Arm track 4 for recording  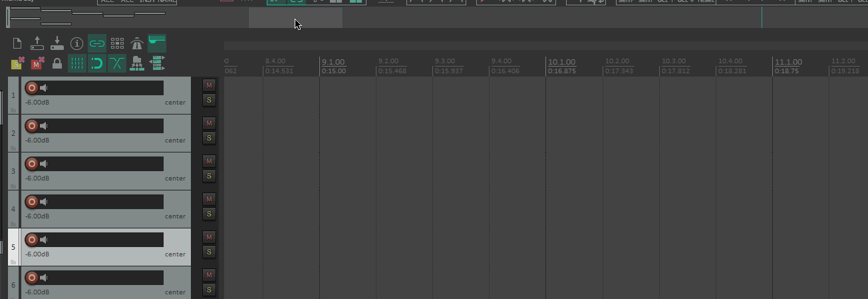click(31, 202)
